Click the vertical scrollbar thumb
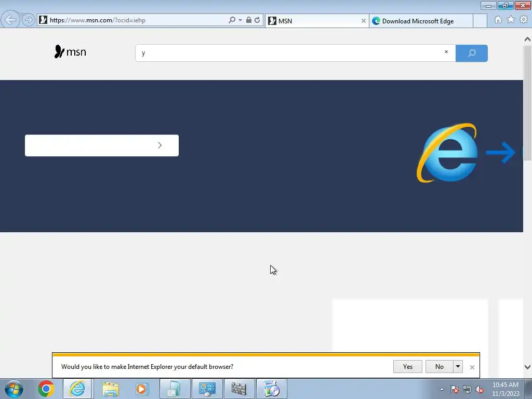 pos(527,103)
